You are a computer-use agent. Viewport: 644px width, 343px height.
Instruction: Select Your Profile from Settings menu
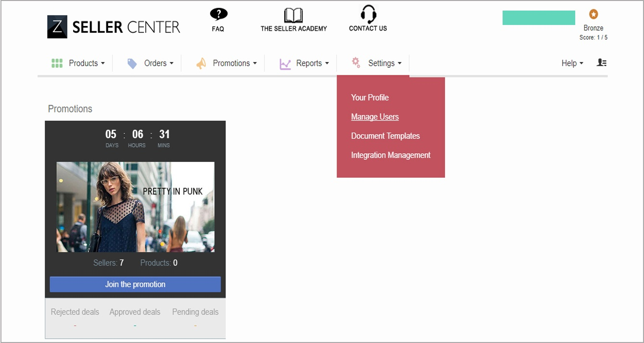[370, 98]
